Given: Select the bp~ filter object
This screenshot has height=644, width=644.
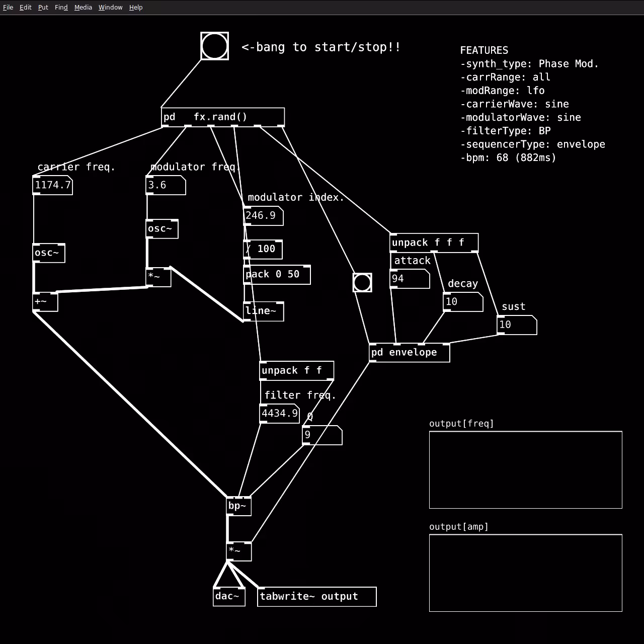Looking at the screenshot, I should [238, 506].
